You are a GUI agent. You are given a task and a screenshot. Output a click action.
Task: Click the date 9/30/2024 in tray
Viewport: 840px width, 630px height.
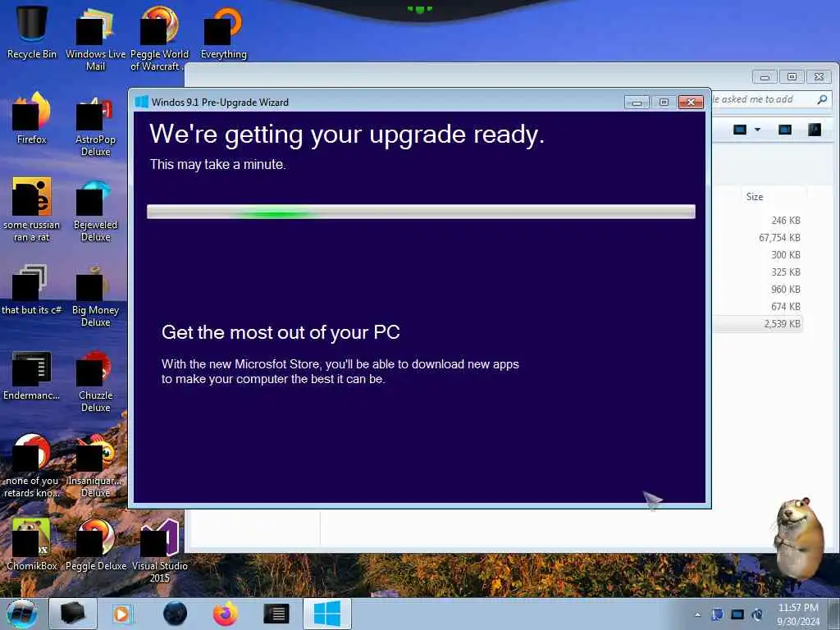click(x=797, y=622)
